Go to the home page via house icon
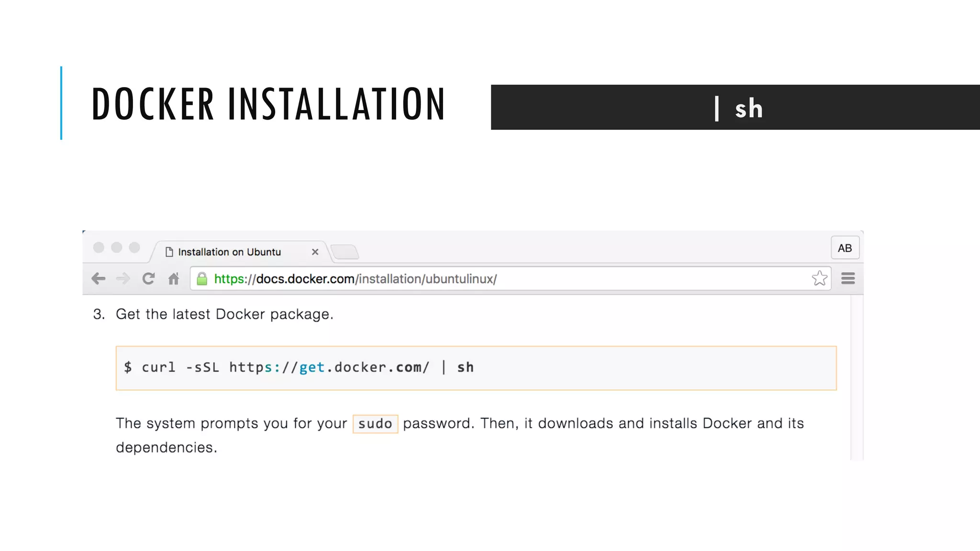 pyautogui.click(x=173, y=278)
